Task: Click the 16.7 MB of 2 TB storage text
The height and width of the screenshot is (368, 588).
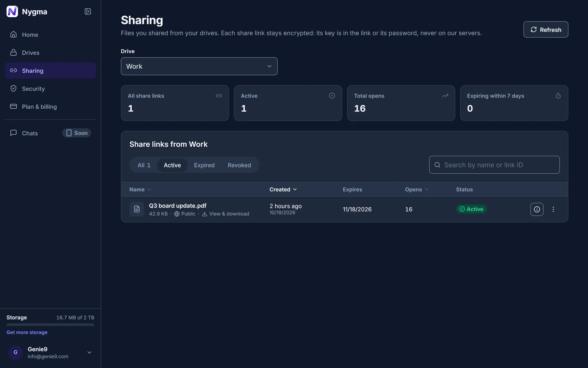Action: [x=75, y=317]
